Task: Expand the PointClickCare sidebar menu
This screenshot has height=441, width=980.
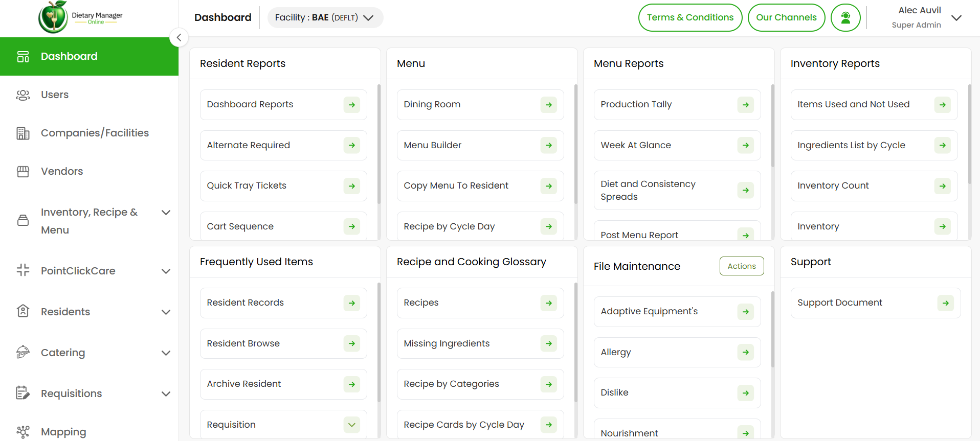Action: [166, 271]
